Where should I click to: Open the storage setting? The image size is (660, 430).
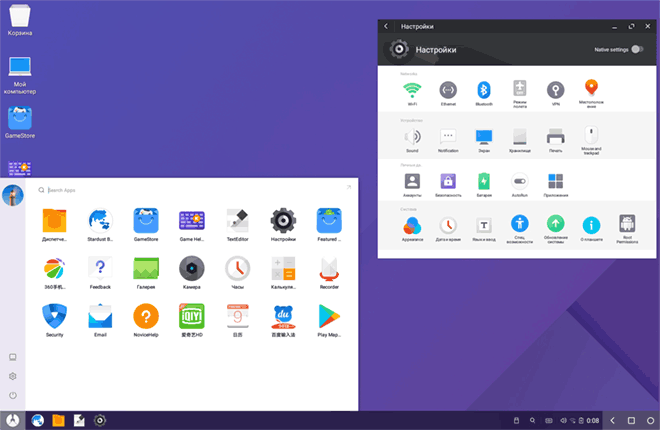[520, 140]
